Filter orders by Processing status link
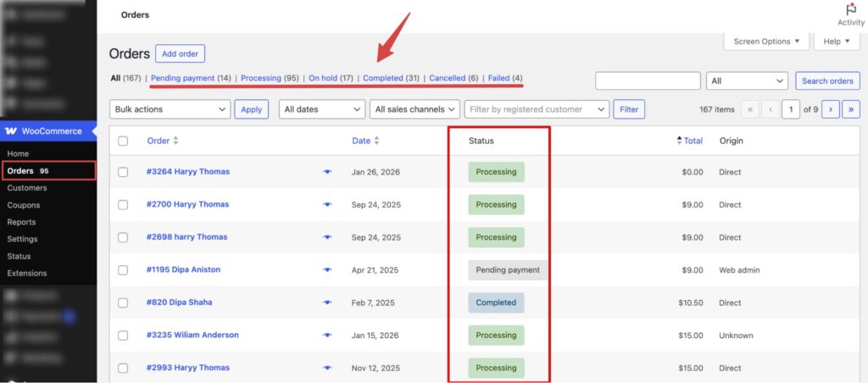 tap(261, 78)
